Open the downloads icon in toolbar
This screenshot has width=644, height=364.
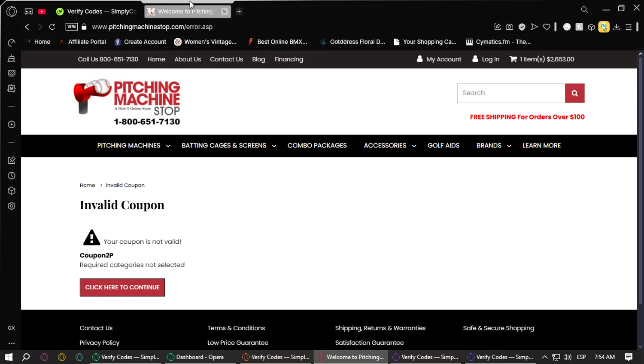617,27
